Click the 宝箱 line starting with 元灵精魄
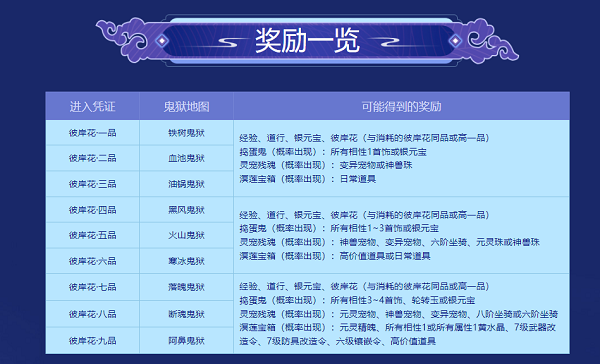This screenshot has height=364, width=600. click(398, 328)
